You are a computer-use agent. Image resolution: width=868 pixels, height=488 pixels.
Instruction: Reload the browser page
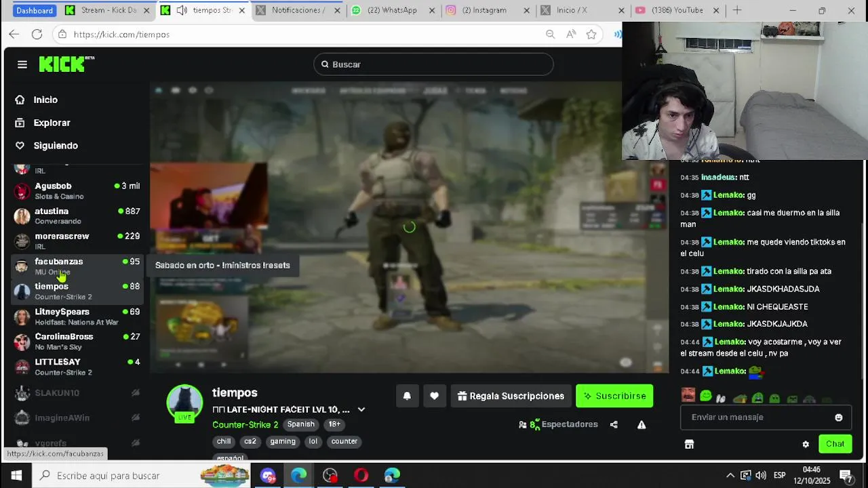click(37, 35)
